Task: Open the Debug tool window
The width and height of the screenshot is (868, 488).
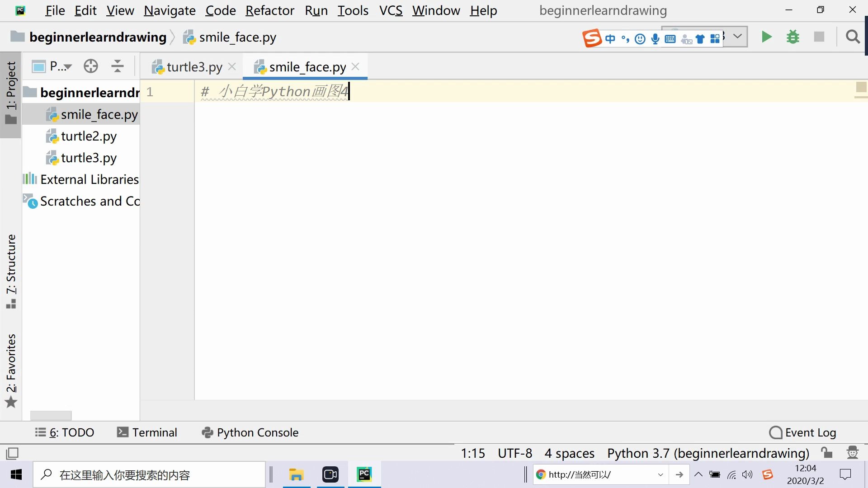Action: (x=793, y=37)
